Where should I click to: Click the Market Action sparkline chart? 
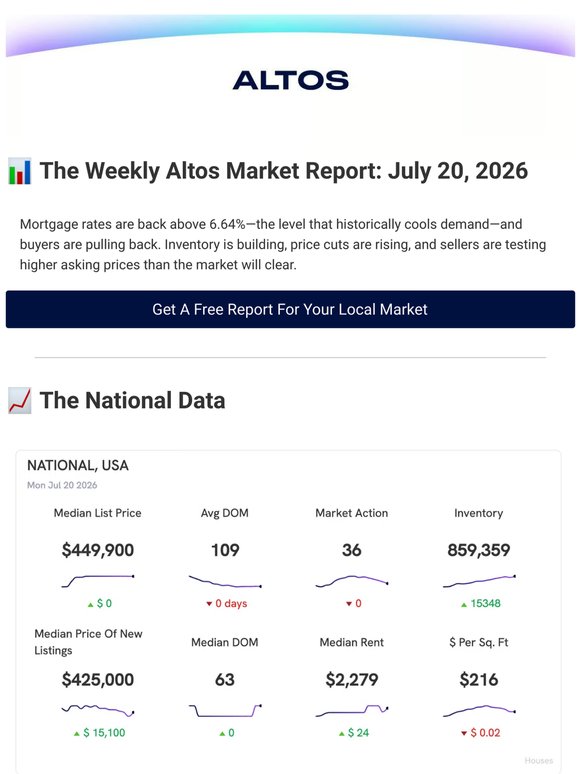(x=351, y=580)
